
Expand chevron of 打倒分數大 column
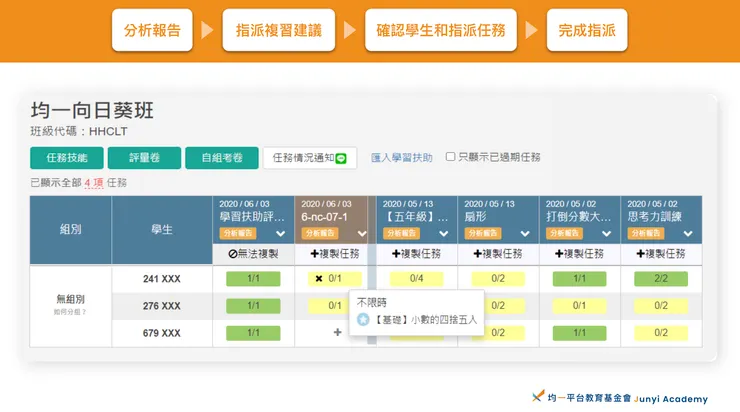coord(606,234)
